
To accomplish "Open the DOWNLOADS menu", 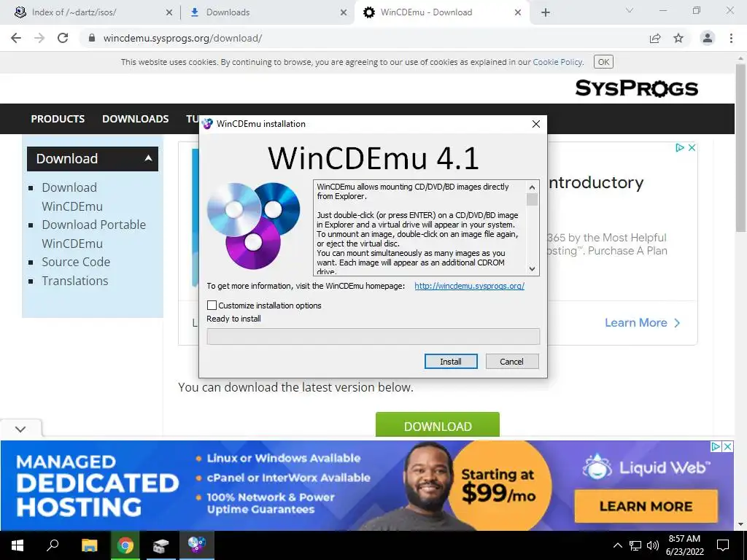I will 135,119.
